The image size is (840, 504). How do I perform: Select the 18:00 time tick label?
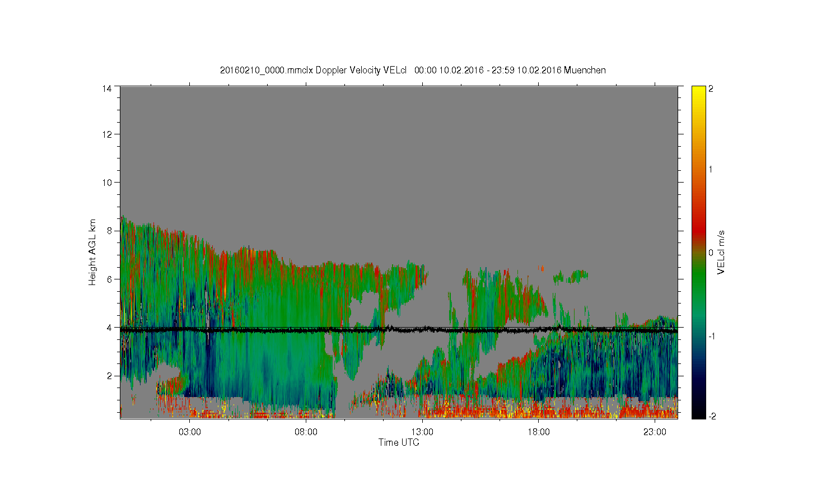(538, 432)
